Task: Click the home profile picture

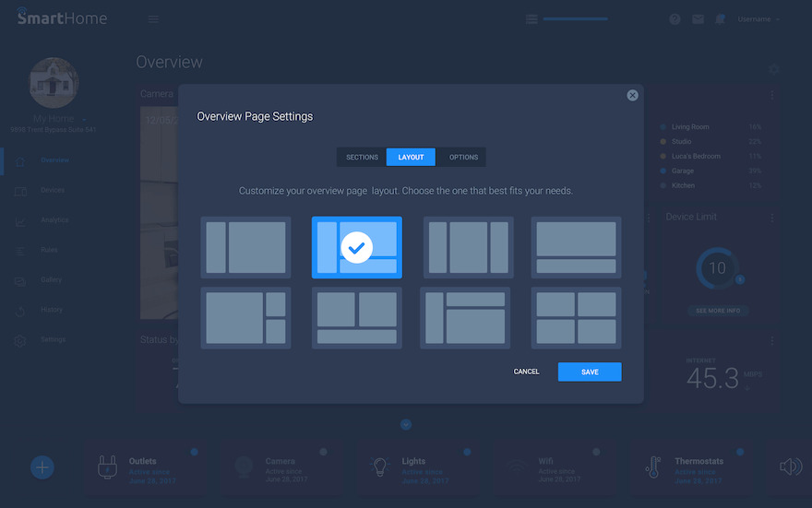Action: click(54, 83)
